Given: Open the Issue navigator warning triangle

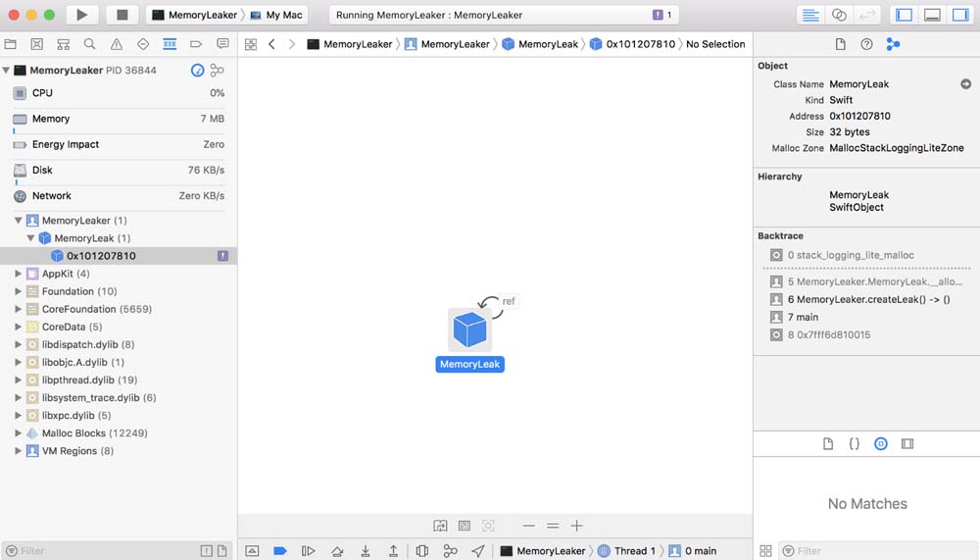Looking at the screenshot, I should (x=117, y=44).
